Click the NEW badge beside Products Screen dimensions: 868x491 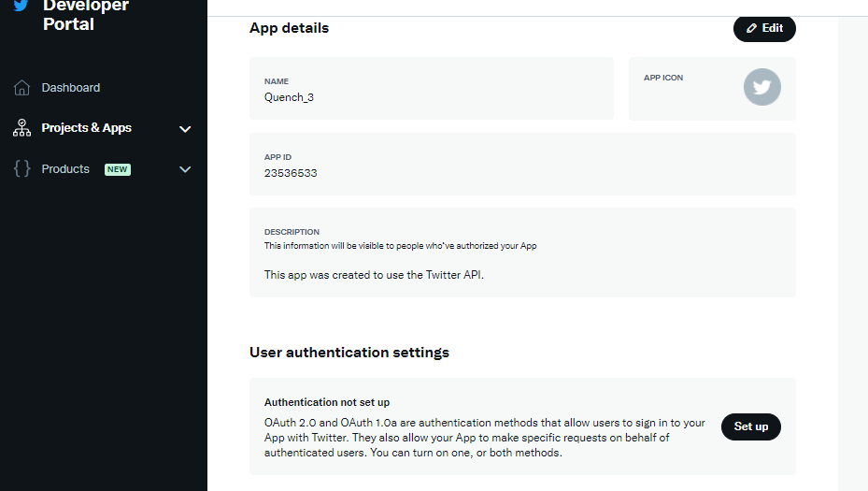tap(117, 169)
